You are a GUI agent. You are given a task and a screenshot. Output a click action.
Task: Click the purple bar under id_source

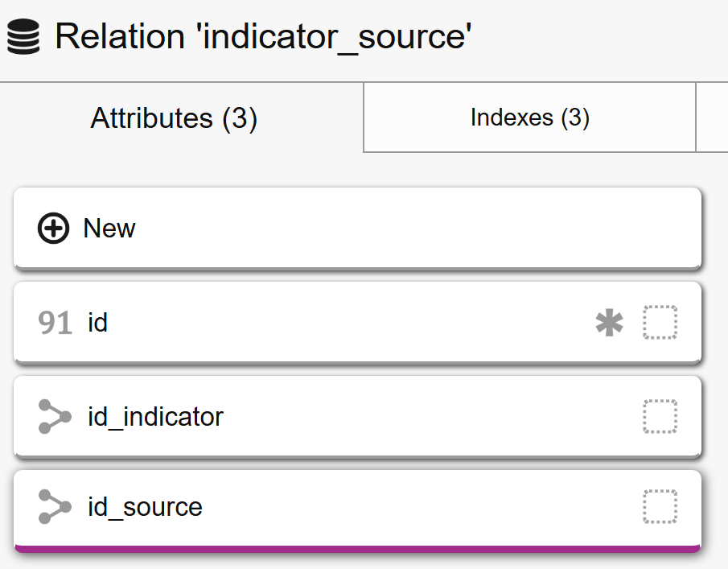point(357,549)
